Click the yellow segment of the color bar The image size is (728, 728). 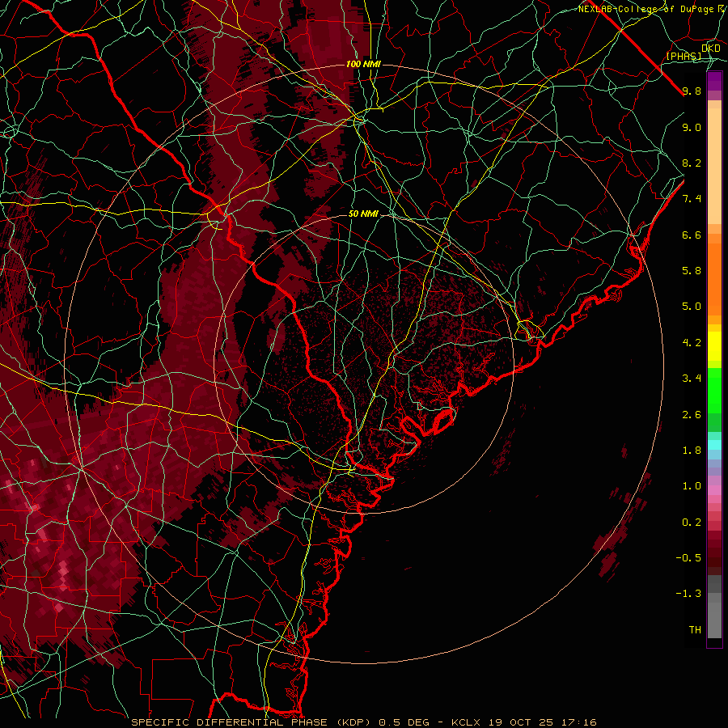point(714,346)
